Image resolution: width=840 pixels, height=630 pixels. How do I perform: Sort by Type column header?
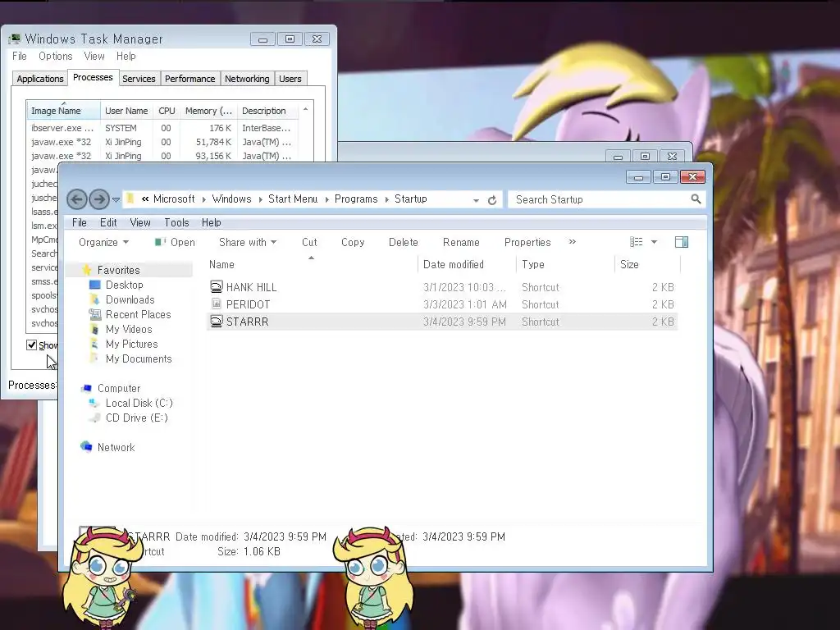point(565,264)
